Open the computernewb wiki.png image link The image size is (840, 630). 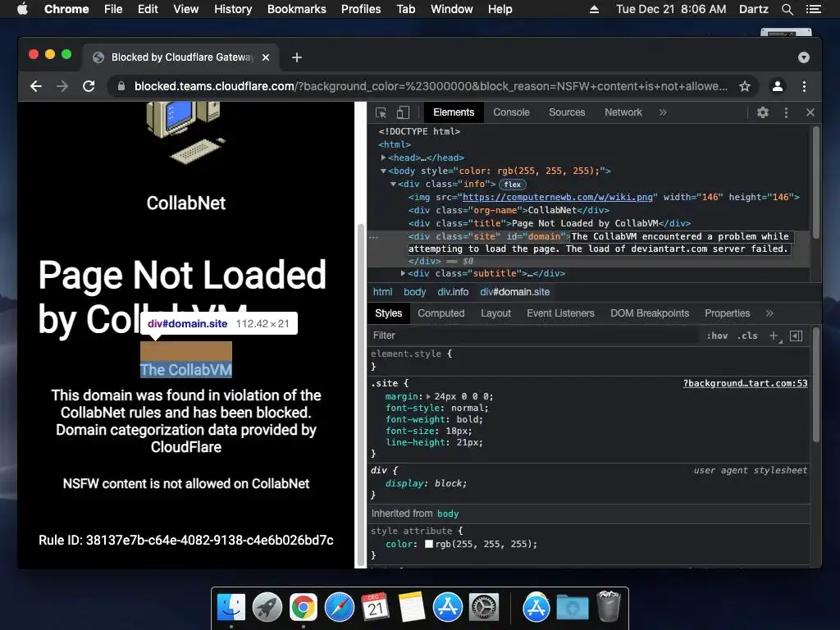(x=557, y=197)
